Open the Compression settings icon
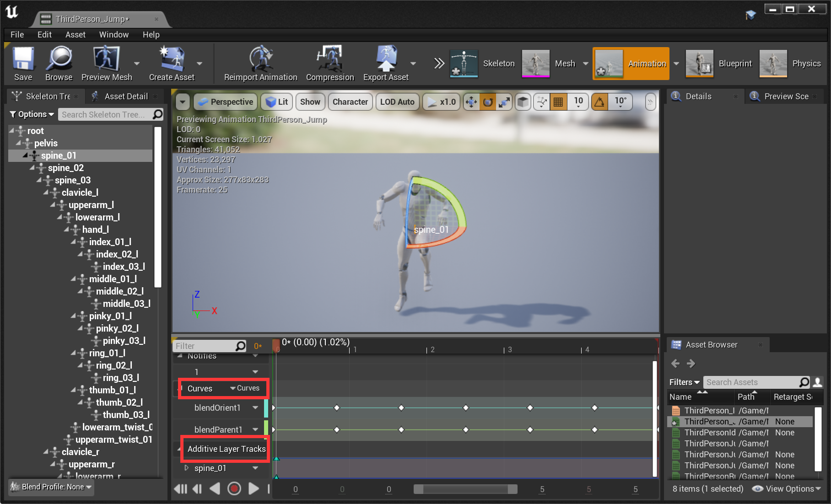The image size is (831, 504). (330, 64)
